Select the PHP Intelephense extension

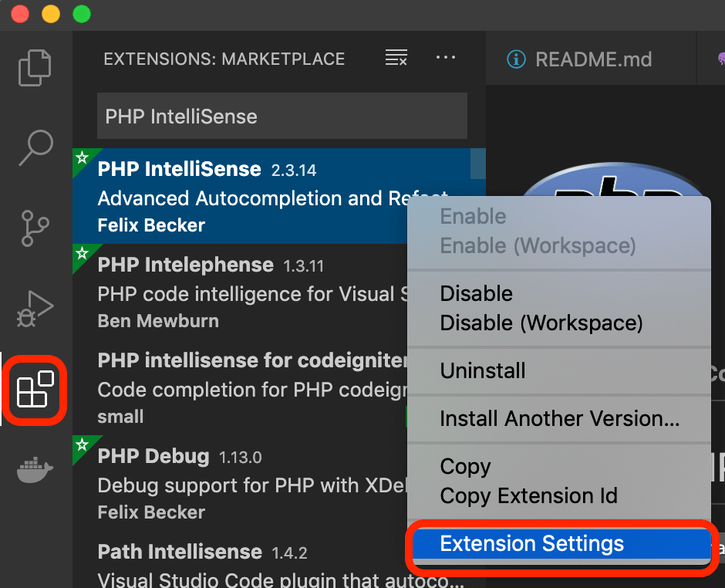pos(240,292)
